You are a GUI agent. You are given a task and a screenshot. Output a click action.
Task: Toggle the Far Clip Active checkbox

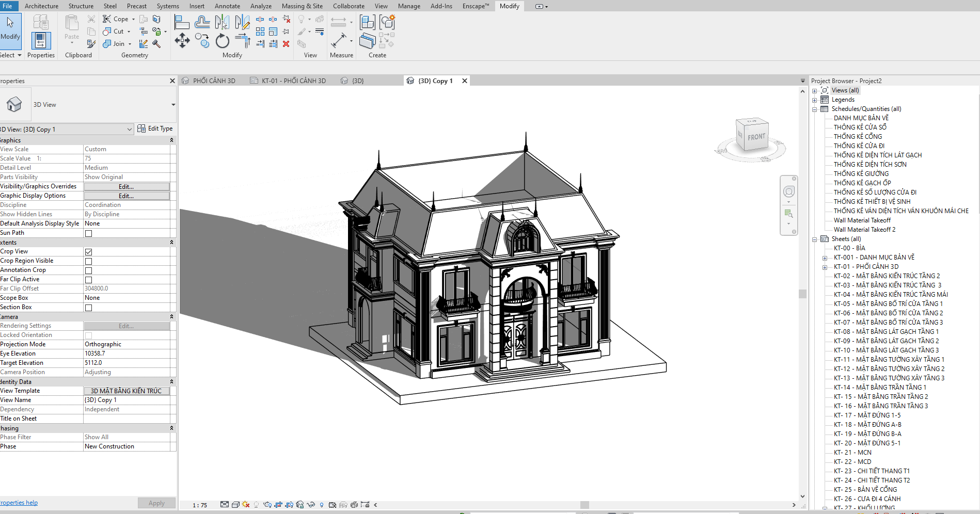click(x=89, y=280)
